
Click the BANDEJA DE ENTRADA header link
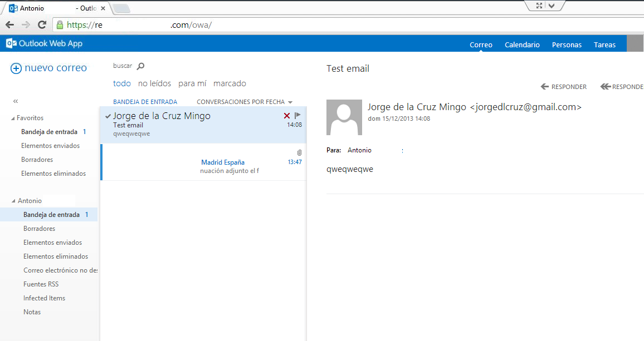[145, 102]
